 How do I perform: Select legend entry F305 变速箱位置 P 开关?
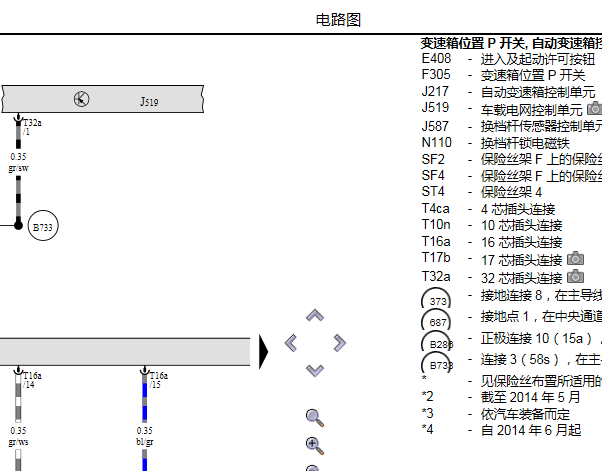(503, 75)
